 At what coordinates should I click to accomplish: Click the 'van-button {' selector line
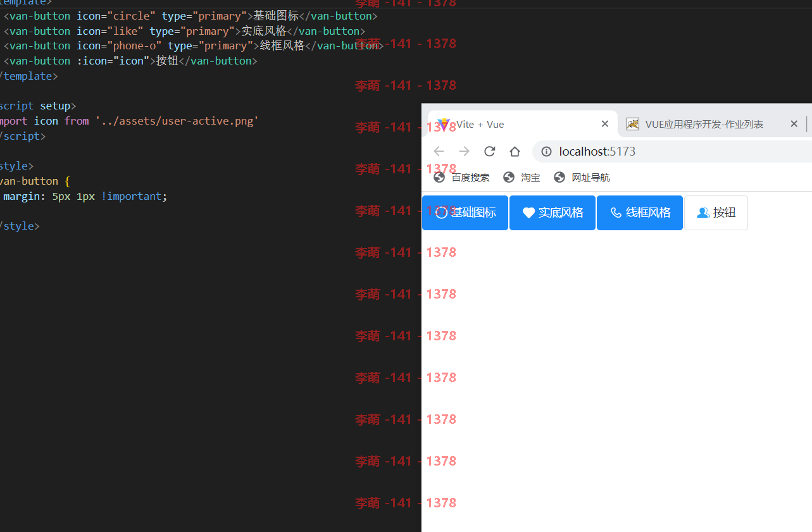click(35, 181)
